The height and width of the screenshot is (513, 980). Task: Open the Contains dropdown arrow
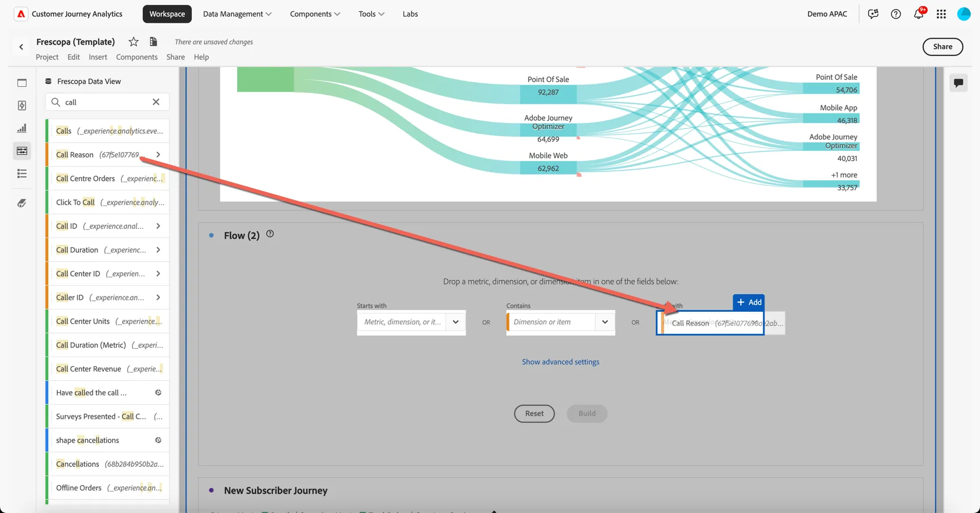tap(605, 322)
